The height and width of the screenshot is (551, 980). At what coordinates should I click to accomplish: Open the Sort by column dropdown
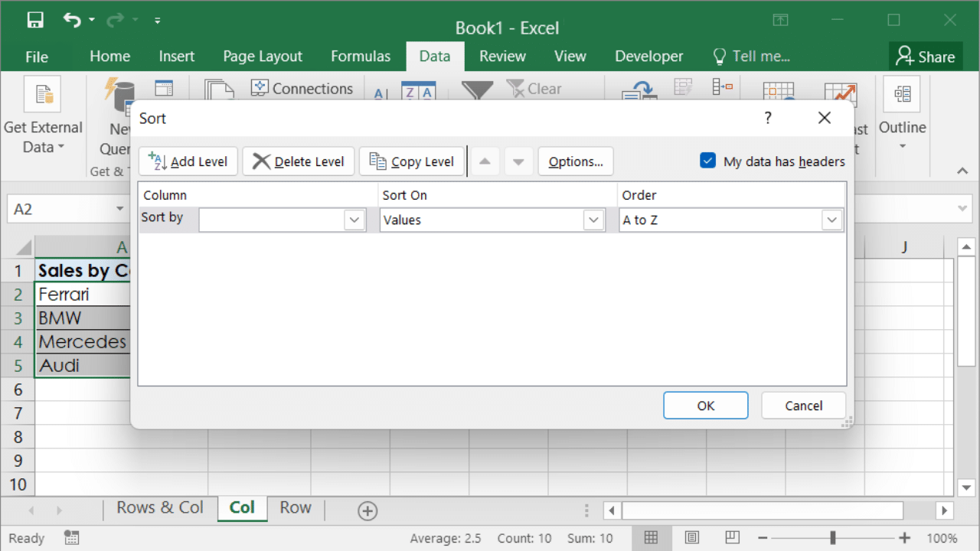(x=354, y=220)
